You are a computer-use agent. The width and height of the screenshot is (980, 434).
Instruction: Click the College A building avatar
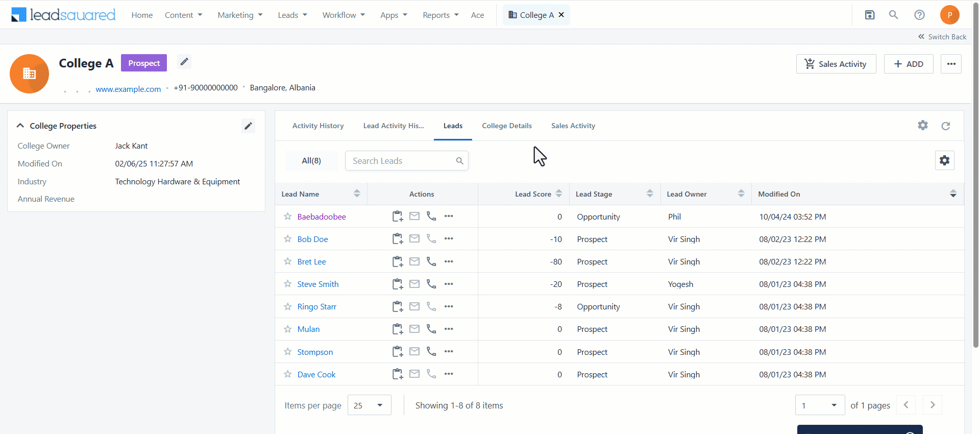(x=29, y=74)
